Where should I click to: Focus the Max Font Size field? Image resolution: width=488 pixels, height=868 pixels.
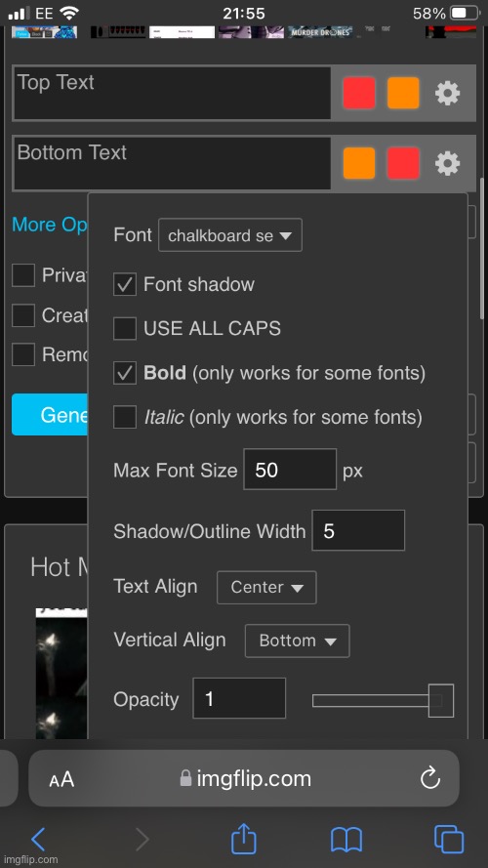(290, 470)
